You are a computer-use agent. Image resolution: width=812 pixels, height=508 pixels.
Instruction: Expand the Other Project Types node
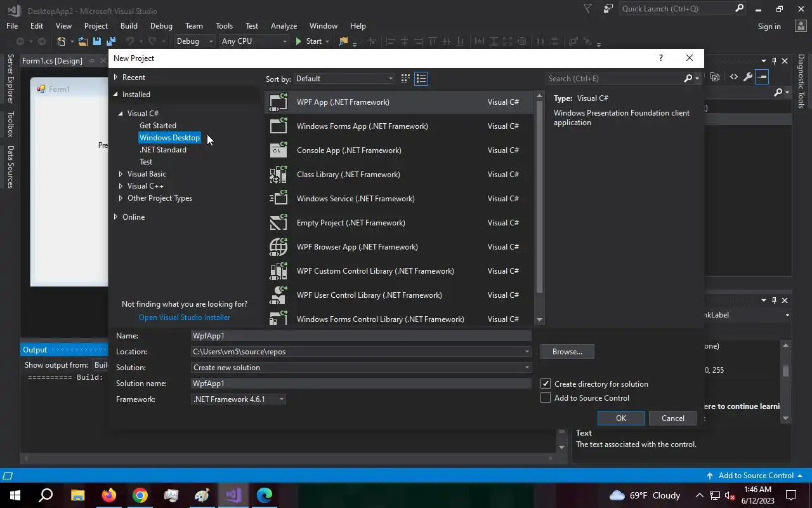121,197
